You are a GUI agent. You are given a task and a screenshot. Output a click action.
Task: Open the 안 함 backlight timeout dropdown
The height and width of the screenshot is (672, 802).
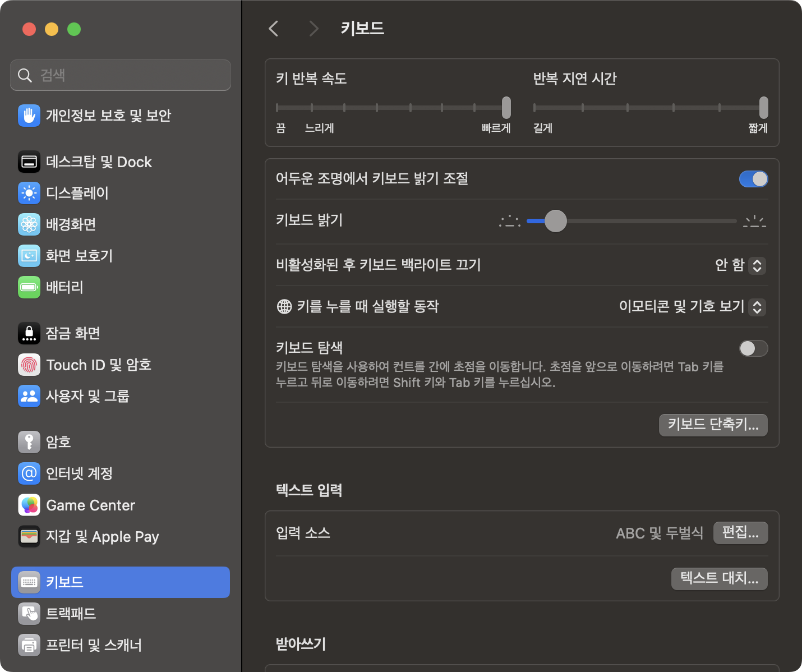740,265
